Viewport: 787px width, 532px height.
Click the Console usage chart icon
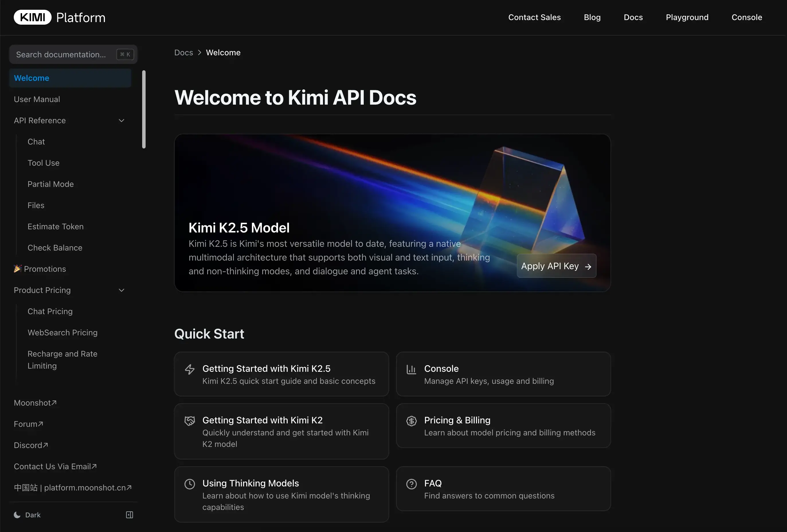[x=412, y=369]
